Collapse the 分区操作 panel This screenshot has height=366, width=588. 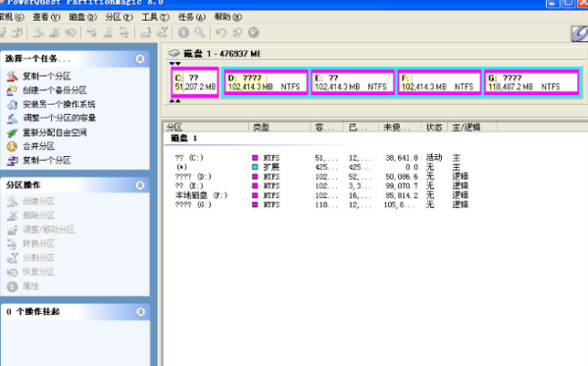[140, 185]
